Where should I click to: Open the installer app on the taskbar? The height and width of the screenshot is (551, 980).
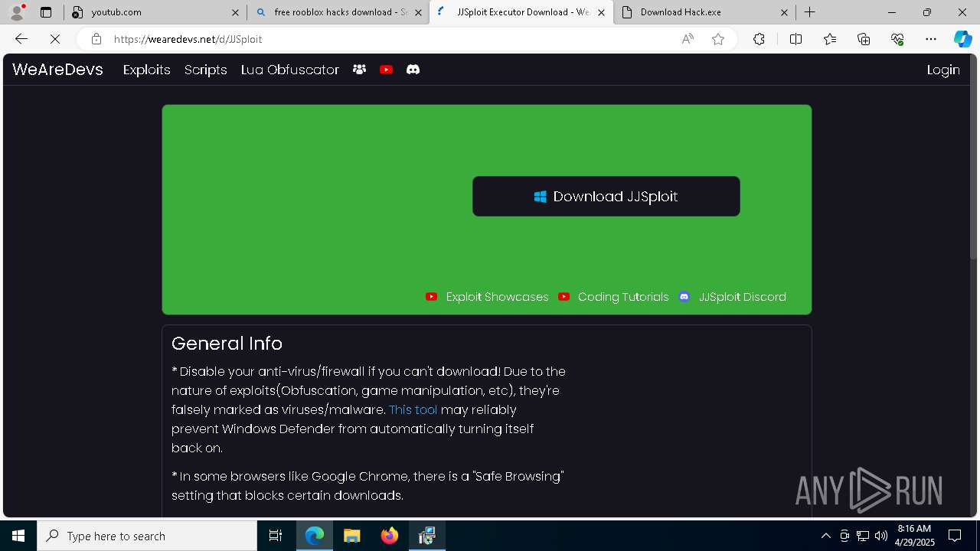pyautogui.click(x=427, y=536)
